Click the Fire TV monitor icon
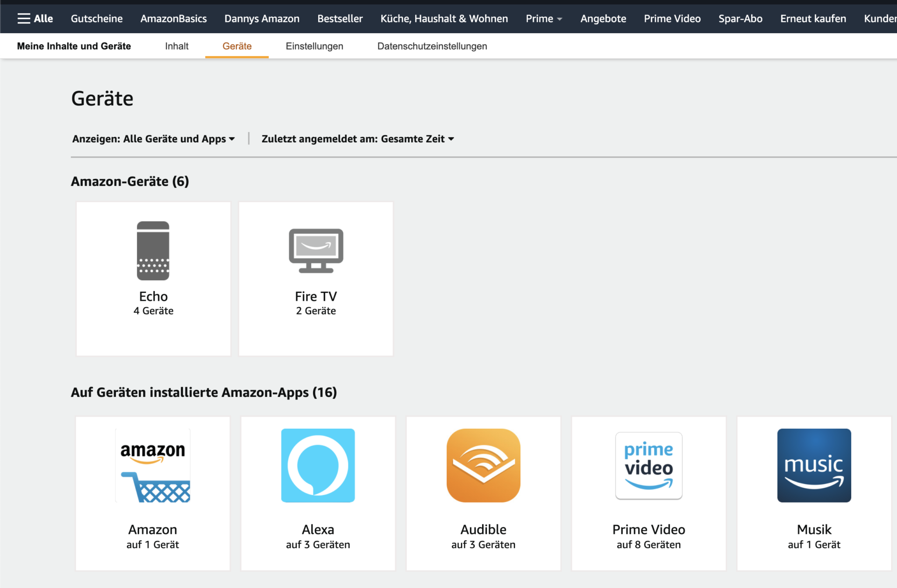 click(x=316, y=251)
